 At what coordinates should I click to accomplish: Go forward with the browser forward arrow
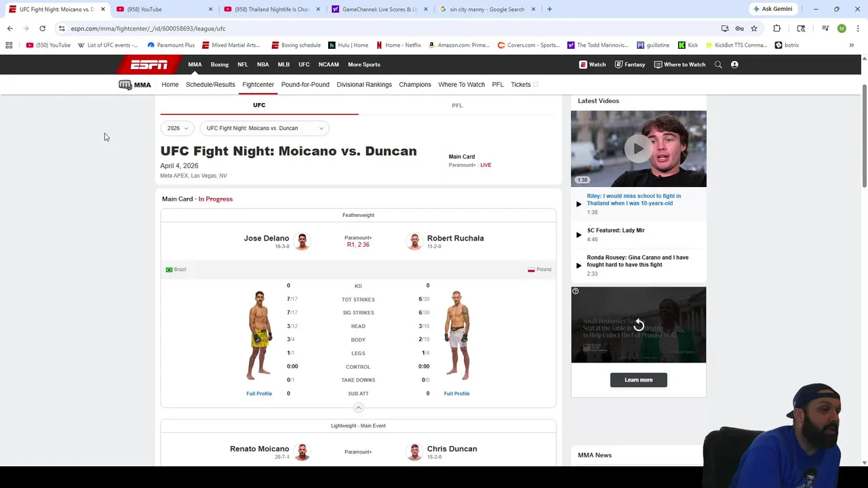26,28
